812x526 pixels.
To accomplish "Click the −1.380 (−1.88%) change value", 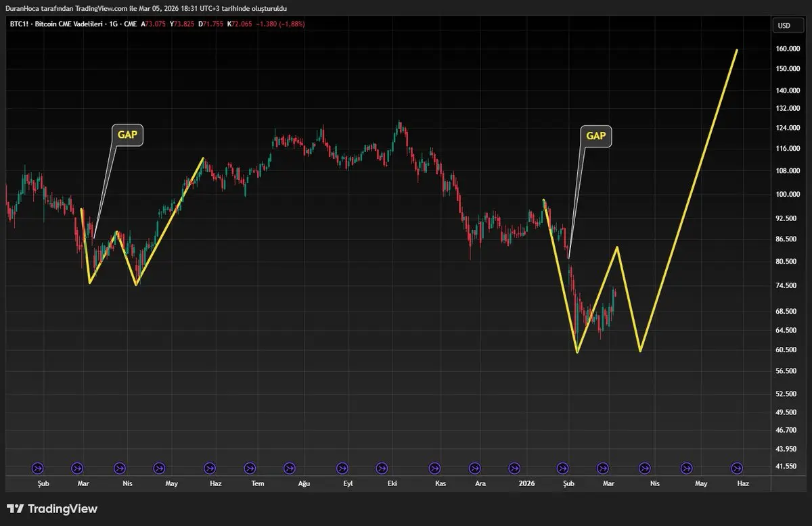I will 281,24.
